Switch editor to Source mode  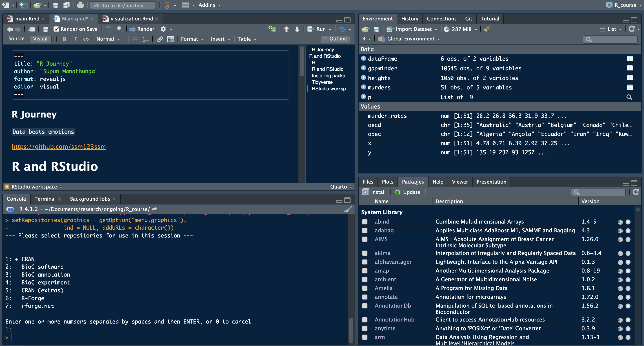click(16, 39)
